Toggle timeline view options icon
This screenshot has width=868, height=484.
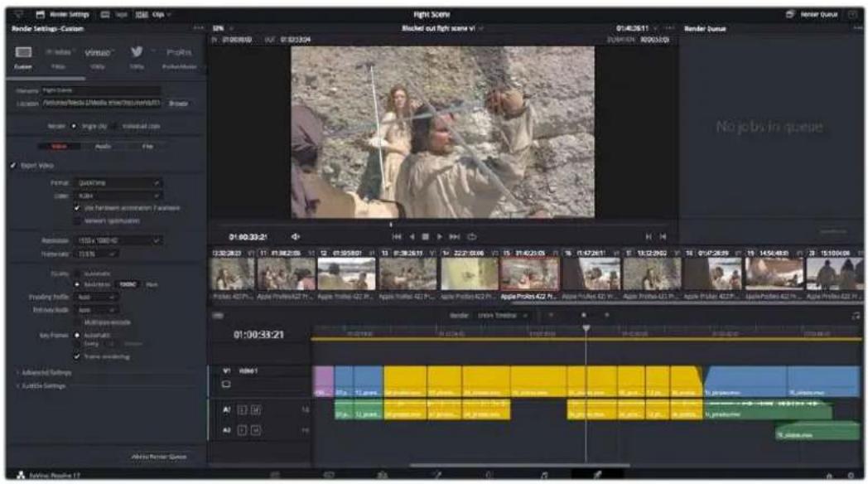tap(218, 315)
